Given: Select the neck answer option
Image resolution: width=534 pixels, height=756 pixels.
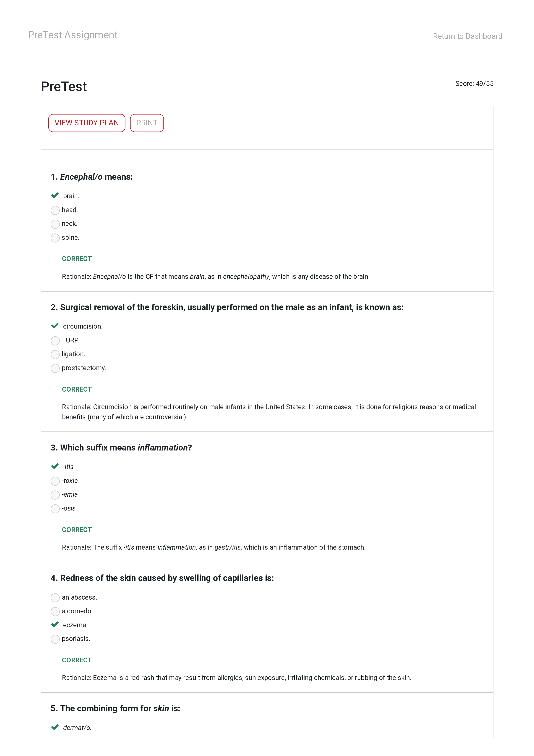Looking at the screenshot, I should (55, 224).
